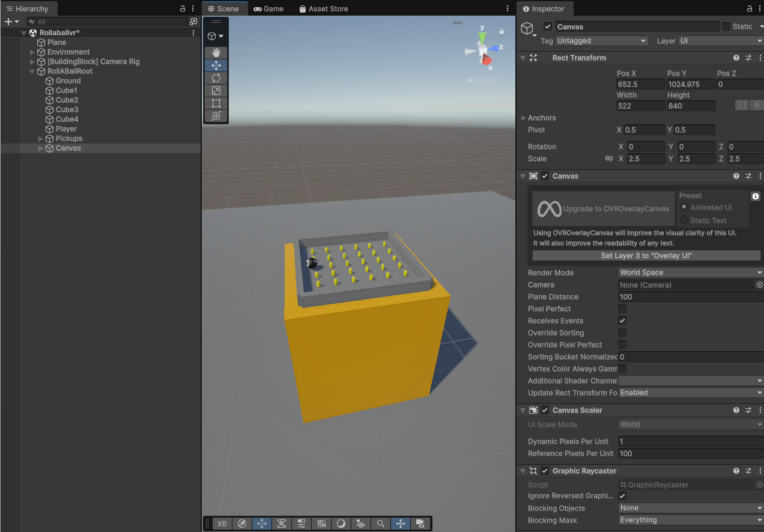The image size is (764, 532).
Task: Switch to the Game tab
Action: (268, 9)
